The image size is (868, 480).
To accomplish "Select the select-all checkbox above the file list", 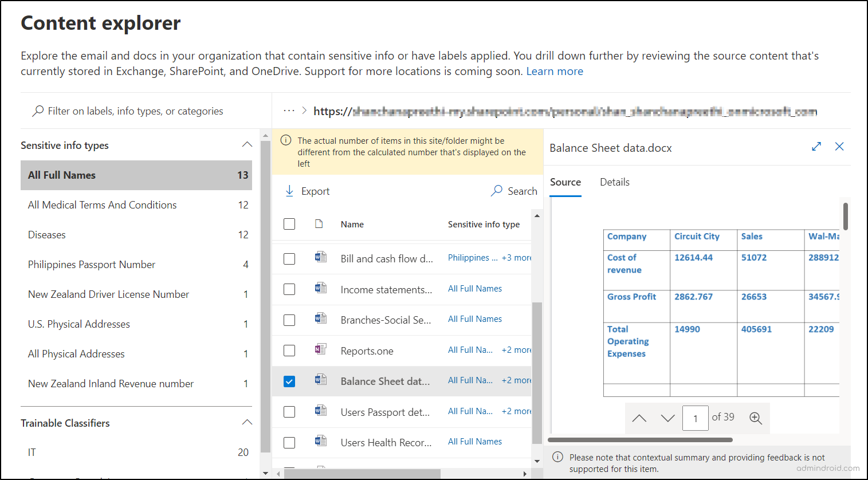I will 289,224.
